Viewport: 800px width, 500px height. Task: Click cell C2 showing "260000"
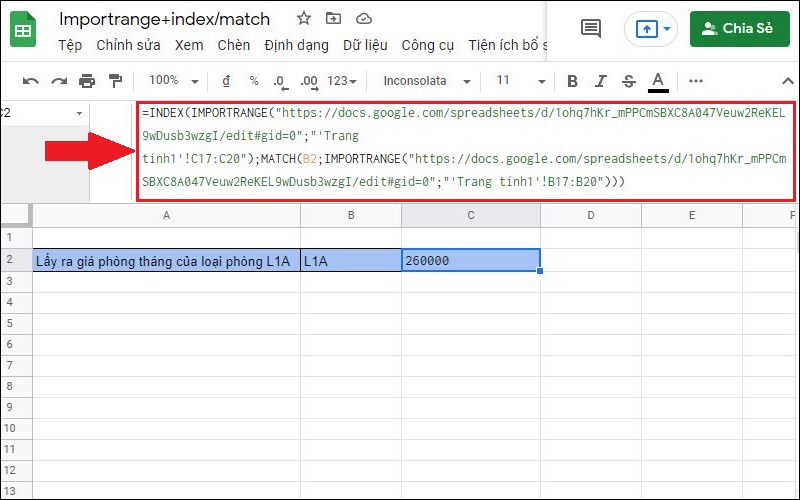(x=471, y=260)
